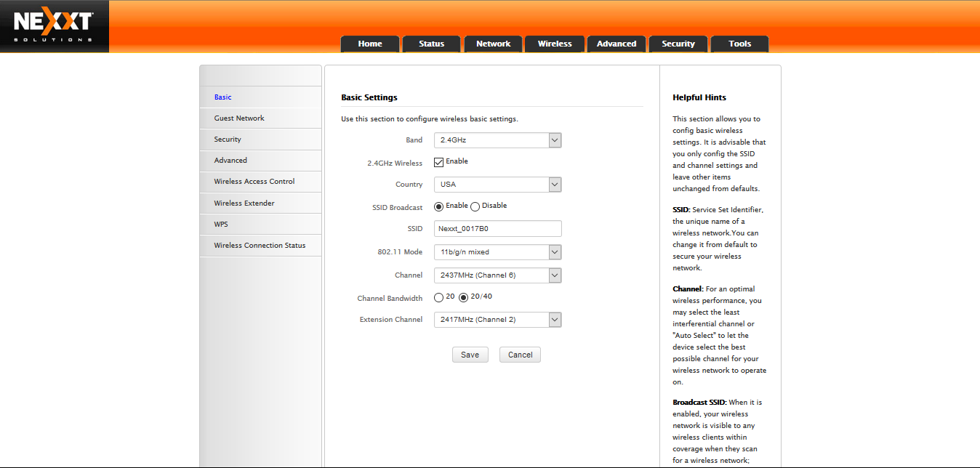Screen dimensions: 980x468
Task: Open Wireless Connection Status page
Action: click(260, 245)
